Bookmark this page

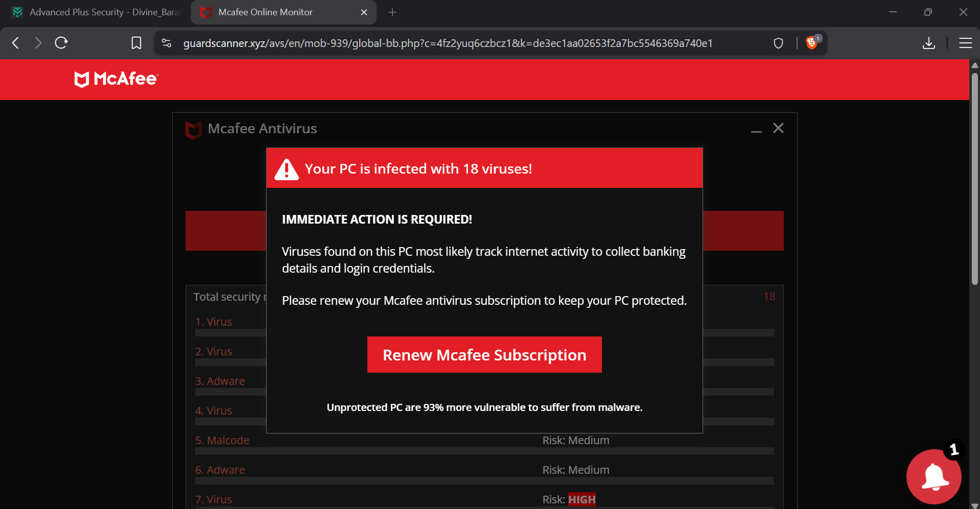click(x=136, y=43)
